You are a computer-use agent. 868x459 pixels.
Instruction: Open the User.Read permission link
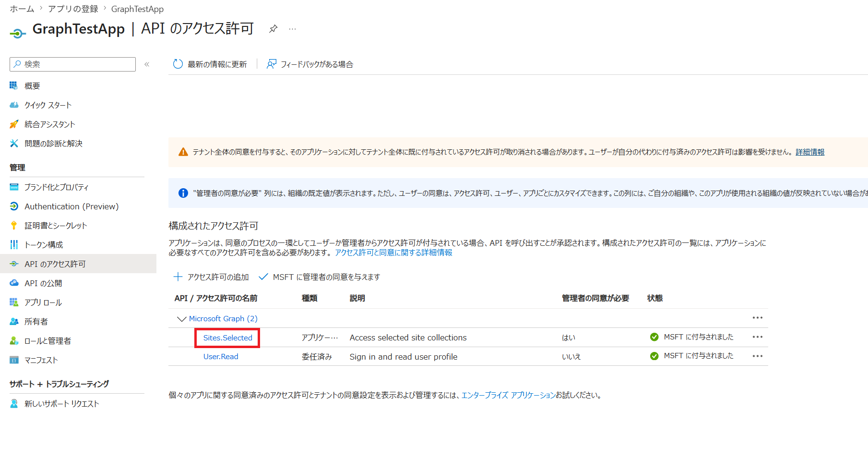(x=221, y=357)
